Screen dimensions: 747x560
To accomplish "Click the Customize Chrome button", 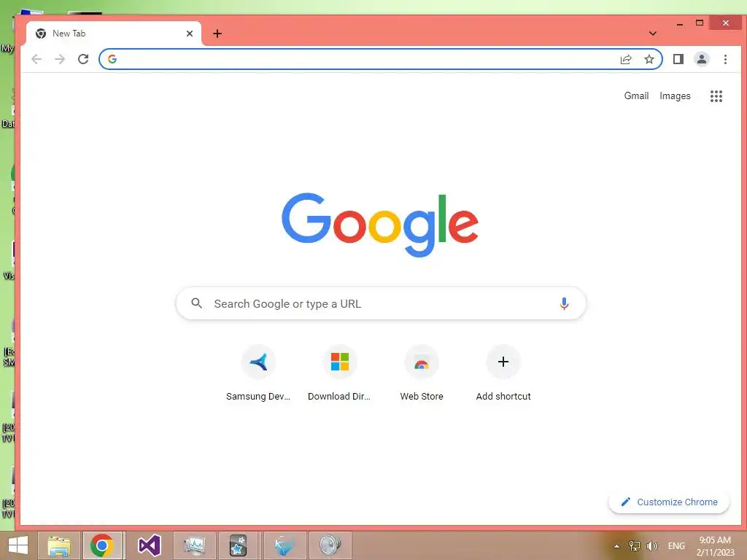I will click(x=669, y=502).
